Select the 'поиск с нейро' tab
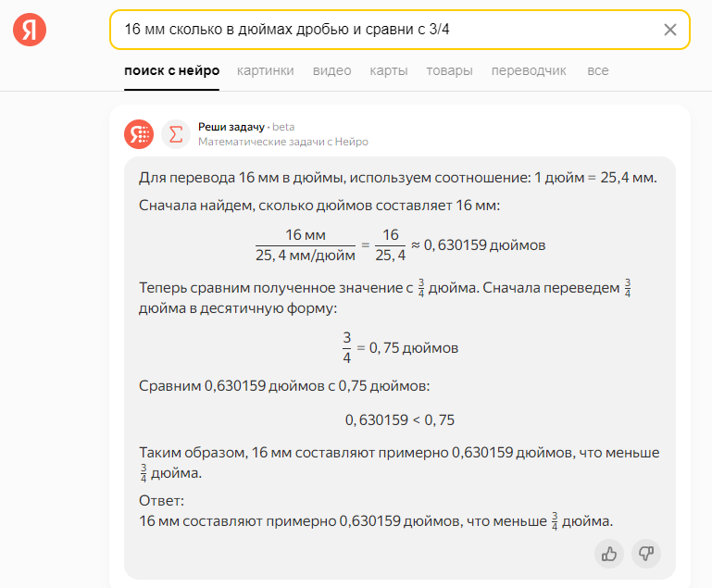712x588 pixels. (172, 70)
